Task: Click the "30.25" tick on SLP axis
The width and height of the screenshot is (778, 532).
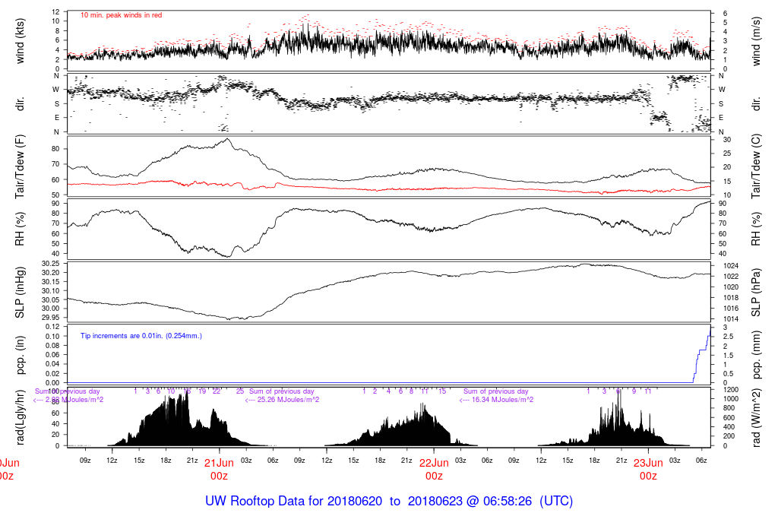Action: [50, 264]
